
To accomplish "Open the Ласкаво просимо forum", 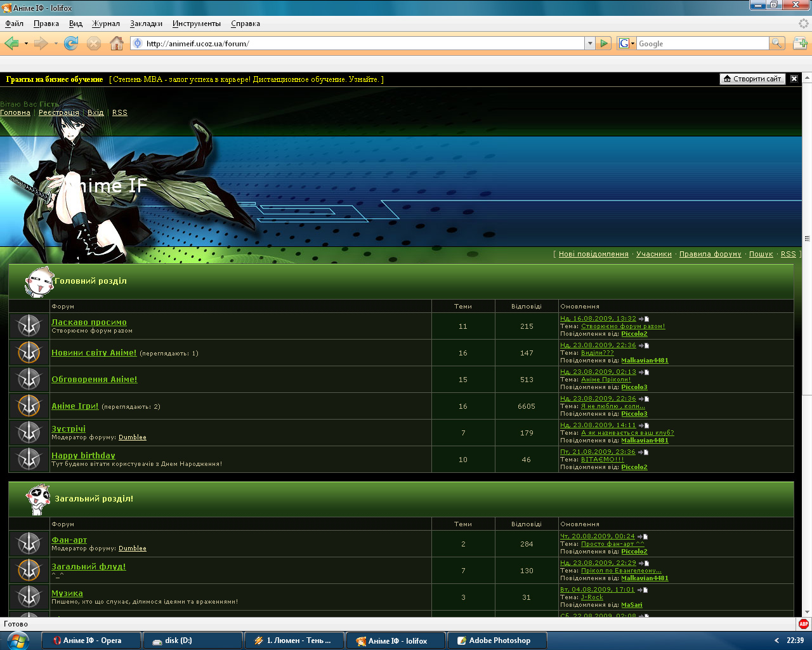I will (x=89, y=322).
